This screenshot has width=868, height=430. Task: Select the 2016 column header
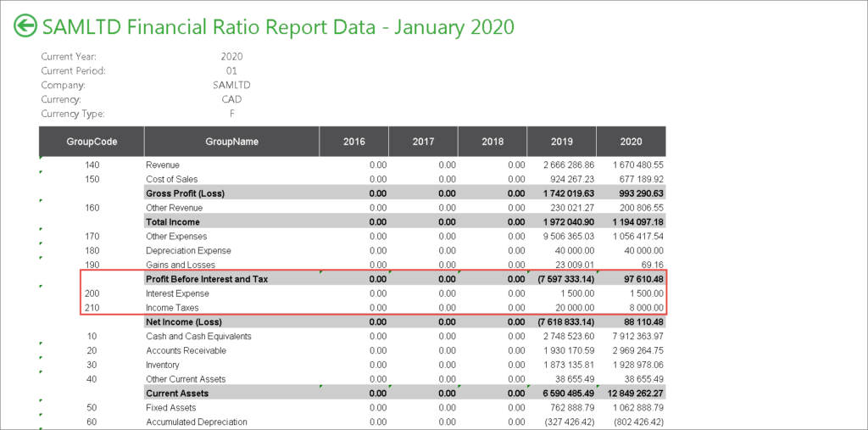pyautogui.click(x=353, y=142)
